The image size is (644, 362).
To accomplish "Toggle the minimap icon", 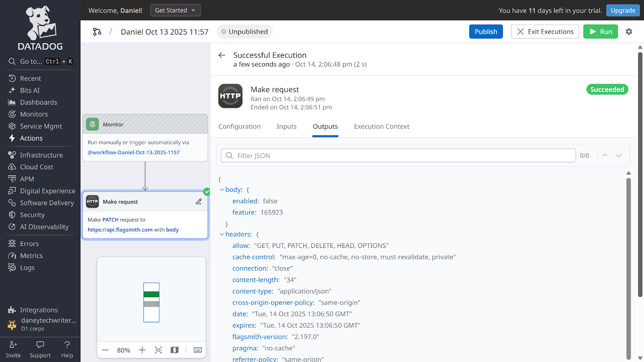I will tap(174, 350).
